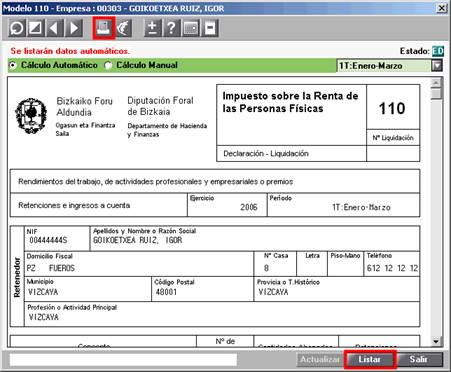Screen dimensions: 451x372
Task: Select the Cálculo Automático radio button
Action: [x=13, y=65]
